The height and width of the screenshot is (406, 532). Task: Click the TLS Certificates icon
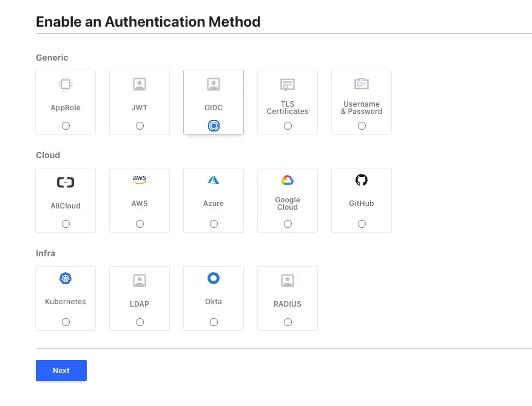(288, 85)
